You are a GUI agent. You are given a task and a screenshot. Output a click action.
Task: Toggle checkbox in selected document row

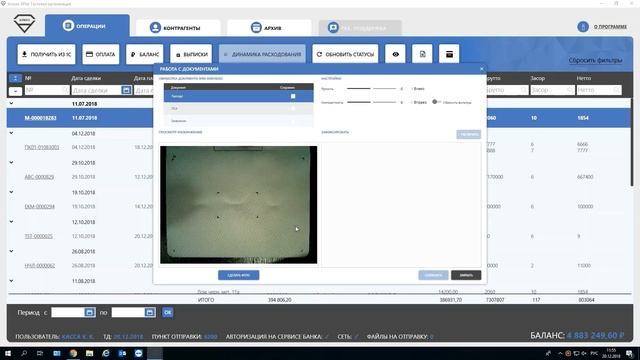[293, 96]
